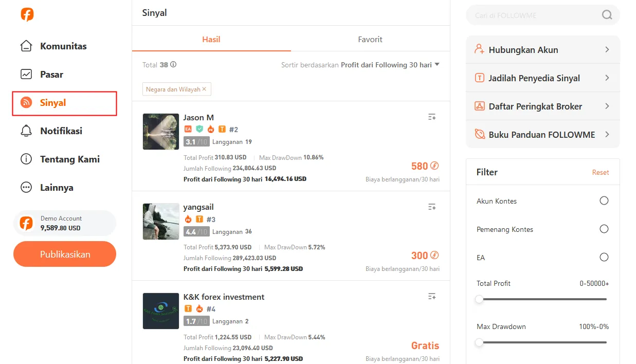The height and width of the screenshot is (364, 636).
Task: Click the 4.4/10 rating on yangsail
Action: point(196,231)
